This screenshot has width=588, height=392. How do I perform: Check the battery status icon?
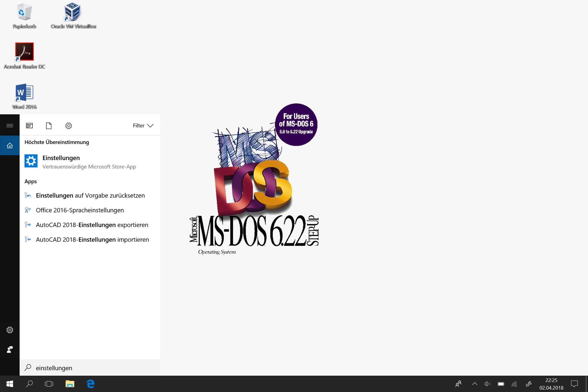point(501,384)
